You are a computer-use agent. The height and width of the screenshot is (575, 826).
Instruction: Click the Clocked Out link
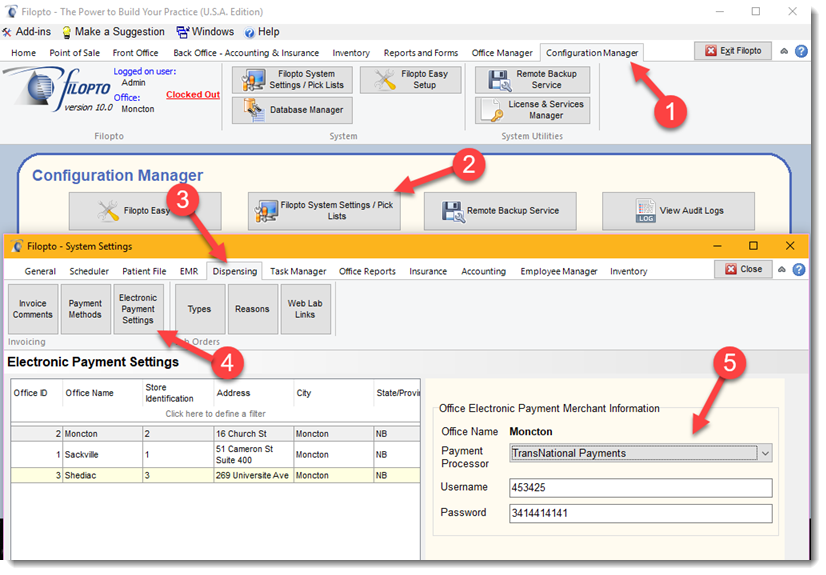tap(193, 95)
